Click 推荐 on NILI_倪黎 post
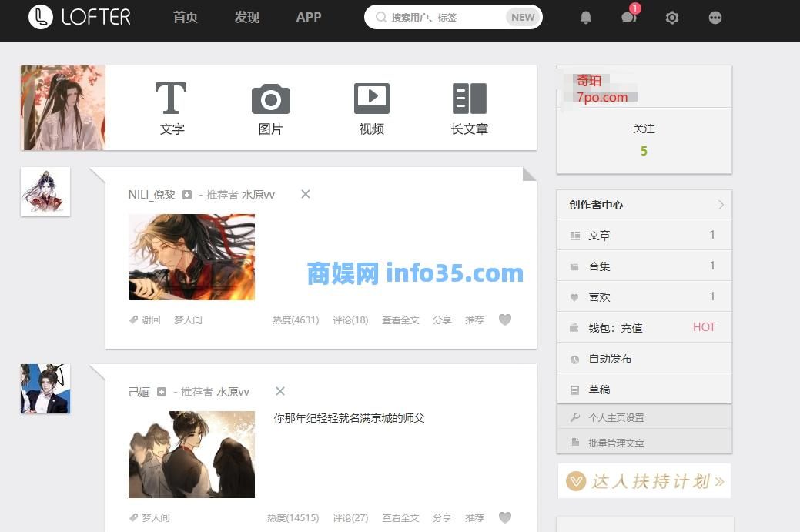This screenshot has height=532, width=800. [474, 320]
